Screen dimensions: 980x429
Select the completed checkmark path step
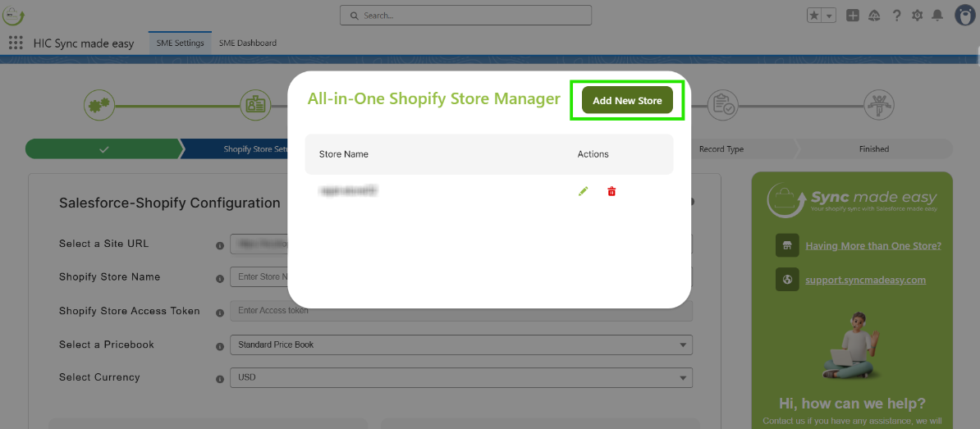103,149
